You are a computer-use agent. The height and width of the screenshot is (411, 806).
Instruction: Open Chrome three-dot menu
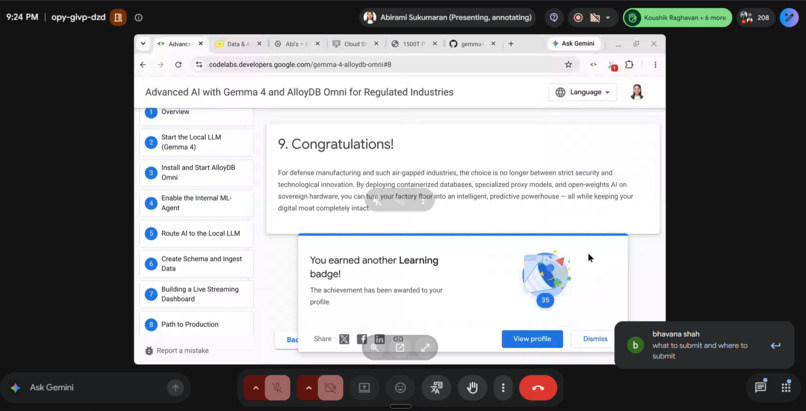coord(655,65)
